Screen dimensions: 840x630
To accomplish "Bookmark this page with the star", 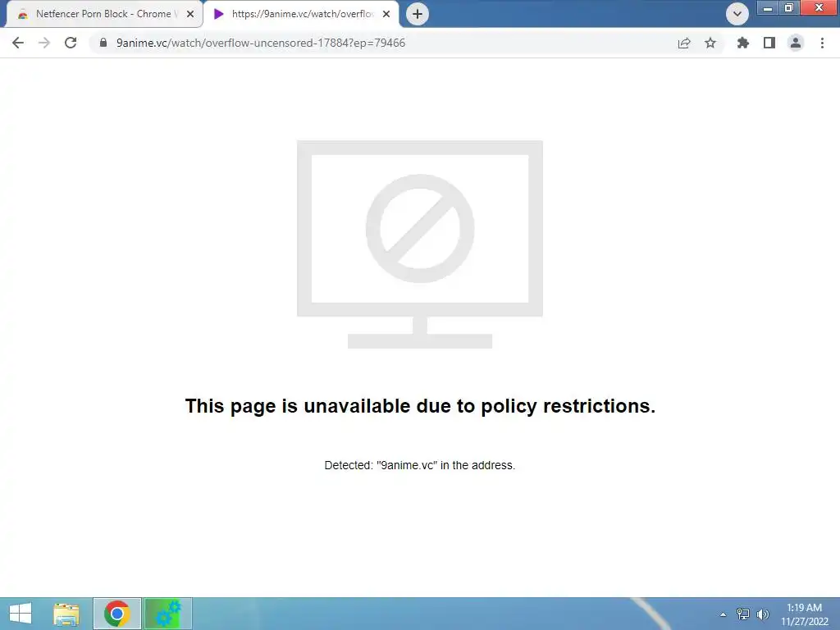I will 710,43.
